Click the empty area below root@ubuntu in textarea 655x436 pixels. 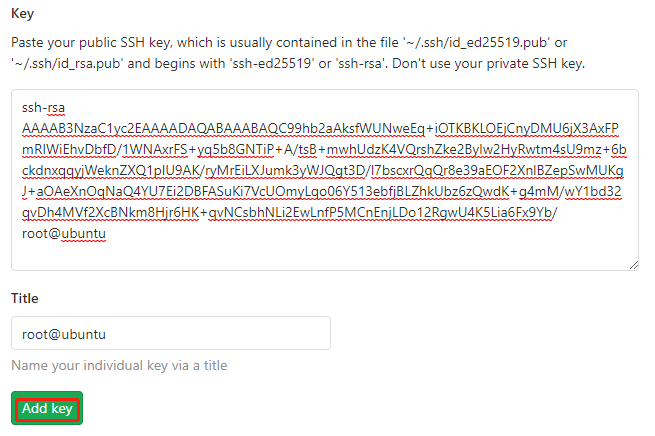pyautogui.click(x=325, y=255)
